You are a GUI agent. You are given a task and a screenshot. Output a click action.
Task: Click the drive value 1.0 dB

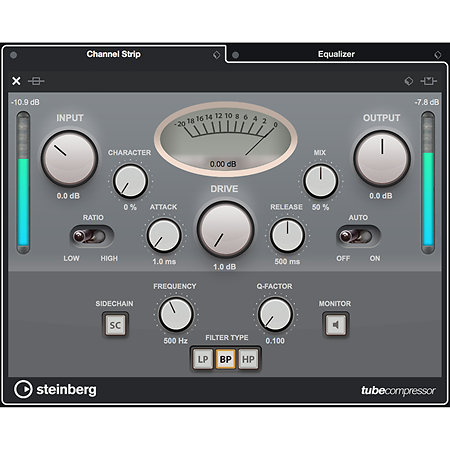point(224,267)
